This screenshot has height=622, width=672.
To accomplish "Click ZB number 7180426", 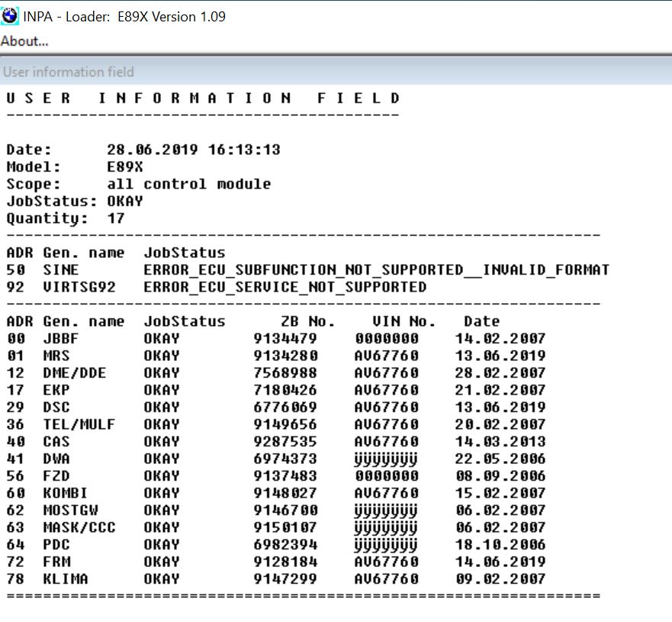I will pos(285,390).
